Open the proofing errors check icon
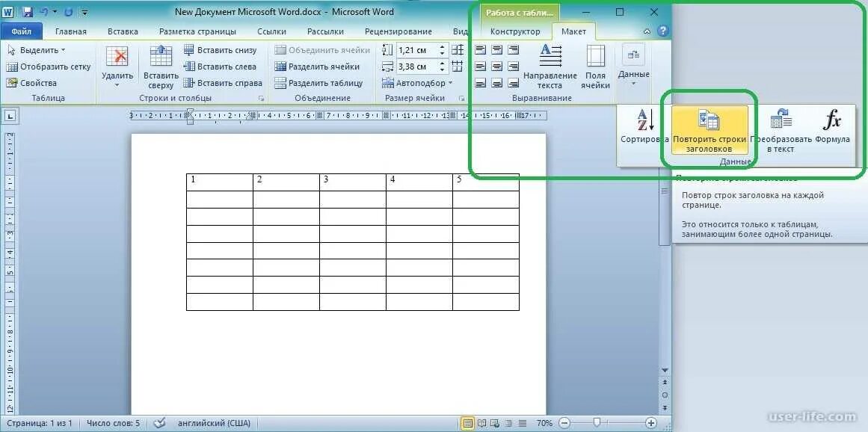The height and width of the screenshot is (432, 868). (x=159, y=423)
